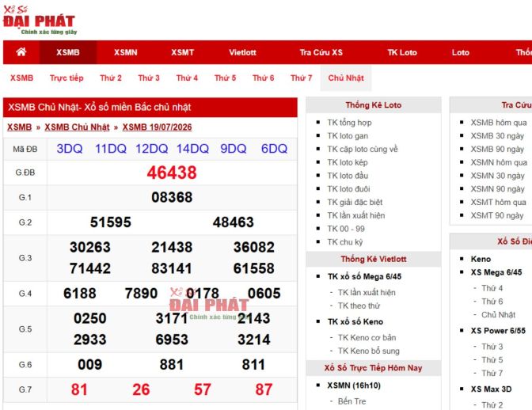Viewport: 532px width, 410px height.
Task: Open XSMB 19/07/2026 breadcrumb link
Action: (x=157, y=127)
